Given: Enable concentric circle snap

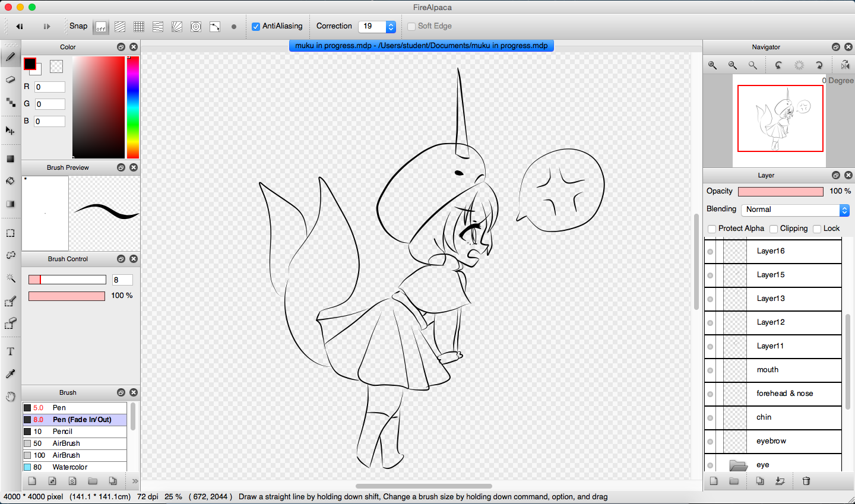Looking at the screenshot, I should click(x=196, y=27).
